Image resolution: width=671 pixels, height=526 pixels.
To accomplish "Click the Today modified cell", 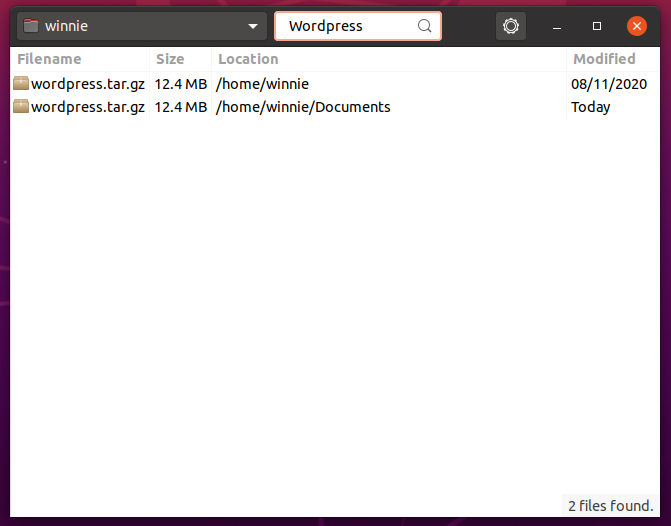I will coord(591,107).
